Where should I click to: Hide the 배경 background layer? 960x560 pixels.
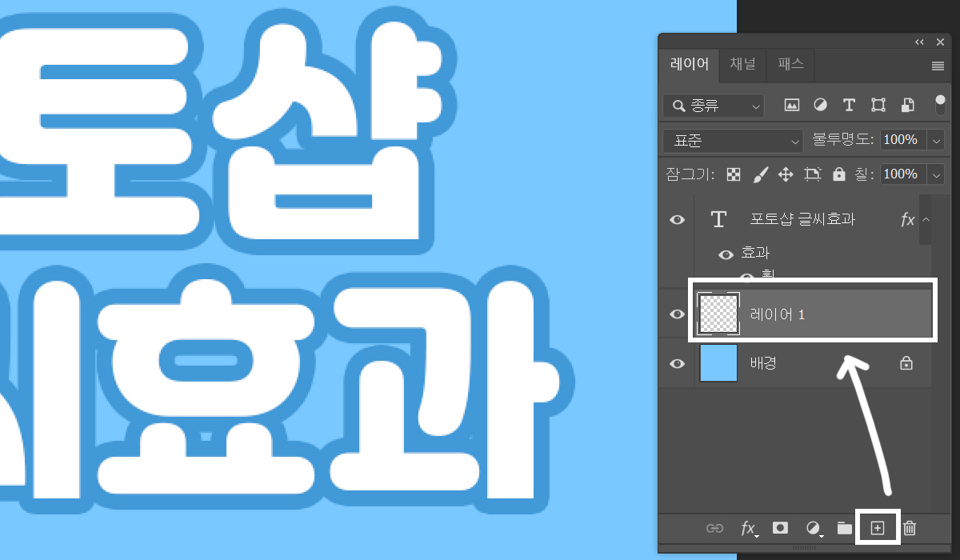677,364
